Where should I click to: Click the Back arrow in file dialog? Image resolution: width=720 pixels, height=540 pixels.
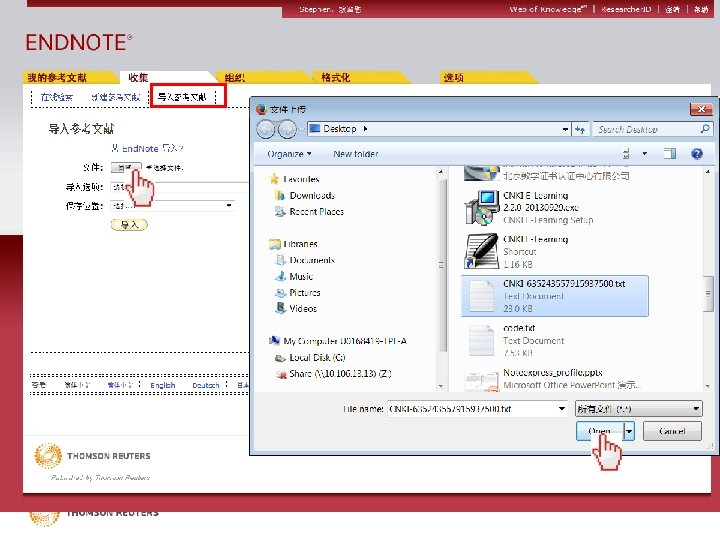pos(265,129)
